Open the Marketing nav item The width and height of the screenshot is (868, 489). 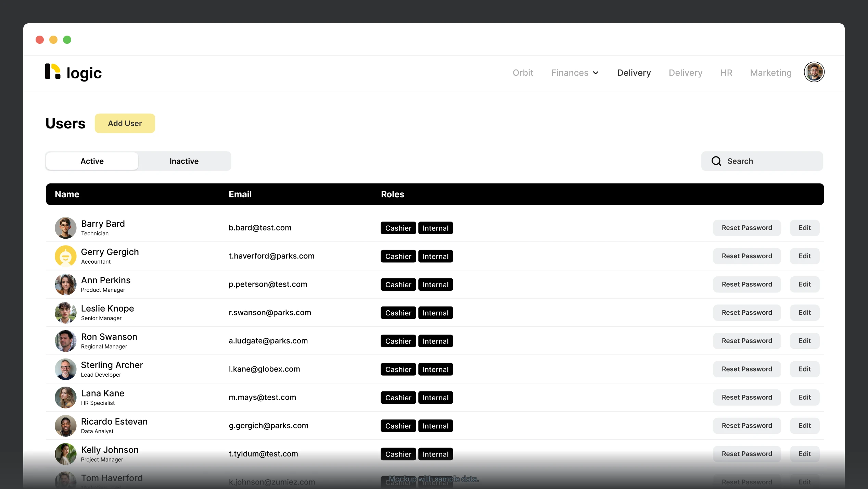770,73
